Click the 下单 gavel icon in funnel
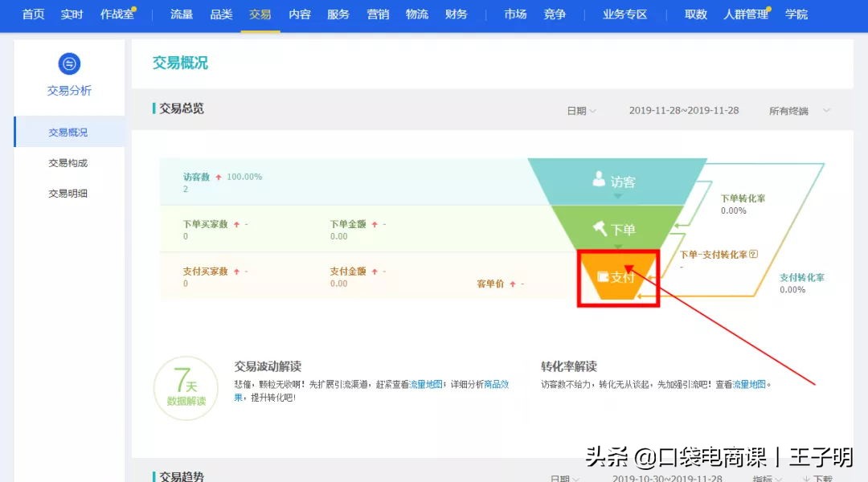Screen dimensions: 868x482 (x=600, y=228)
